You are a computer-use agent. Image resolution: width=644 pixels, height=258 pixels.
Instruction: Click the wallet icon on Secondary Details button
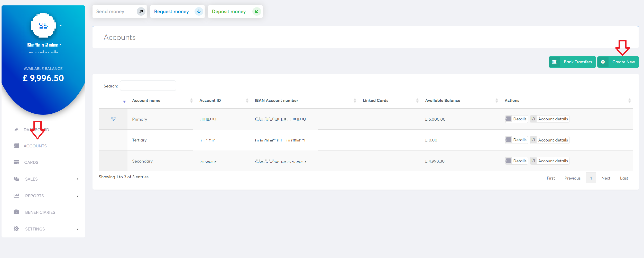508,161
